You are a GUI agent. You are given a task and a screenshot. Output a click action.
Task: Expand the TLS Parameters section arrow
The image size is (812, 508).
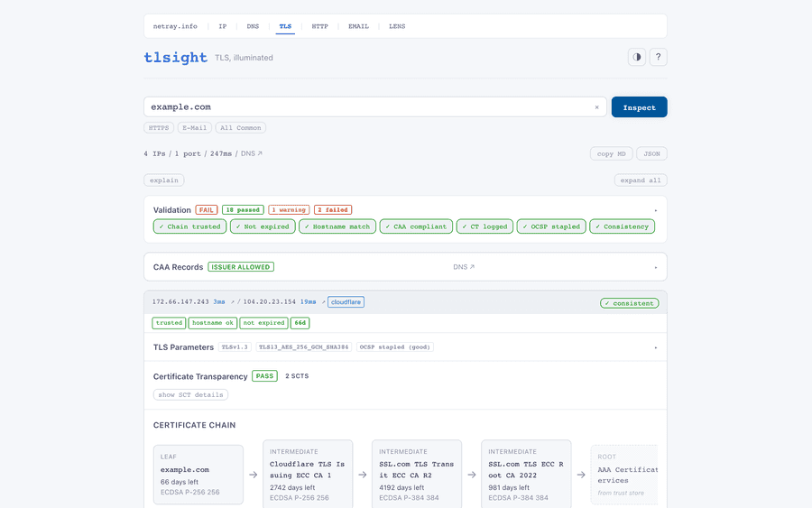pyautogui.click(x=656, y=347)
